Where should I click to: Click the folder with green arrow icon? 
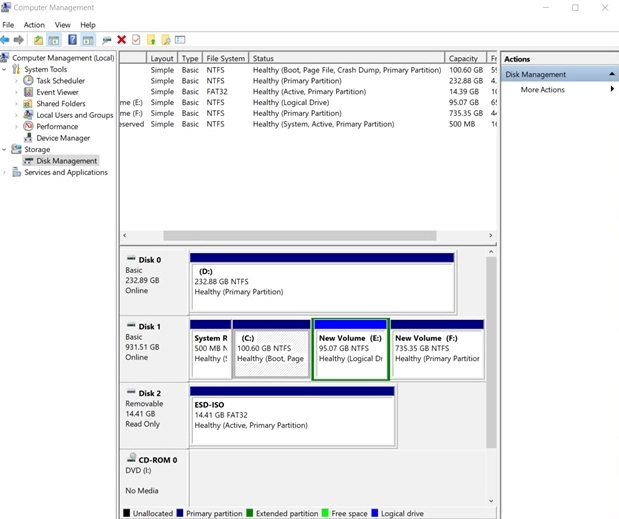coord(151,40)
